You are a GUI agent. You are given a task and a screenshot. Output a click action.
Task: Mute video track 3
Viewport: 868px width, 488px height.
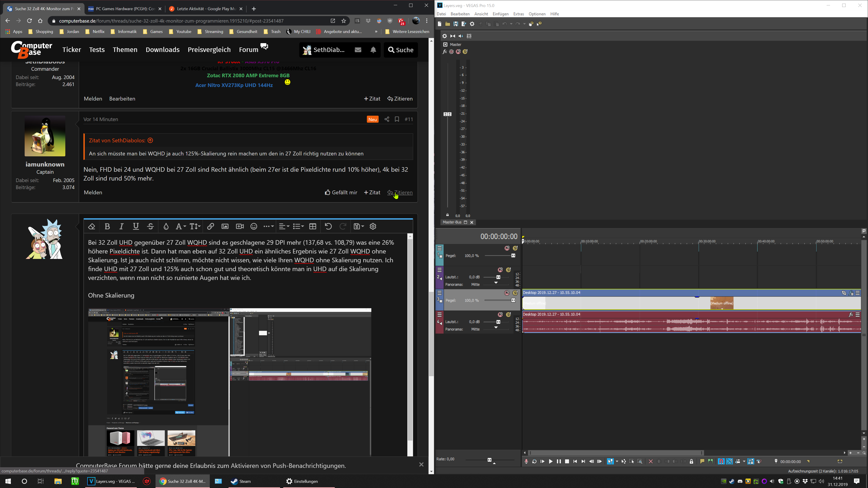[x=507, y=293]
